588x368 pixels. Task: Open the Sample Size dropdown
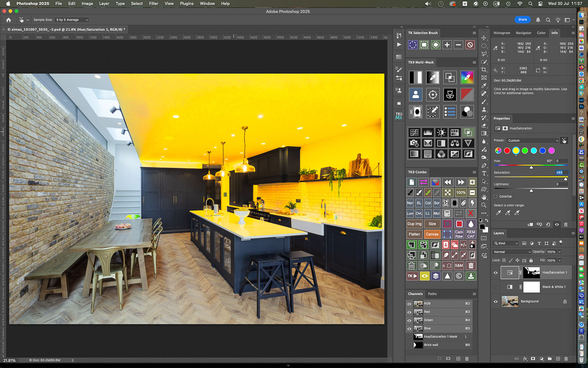coord(72,20)
